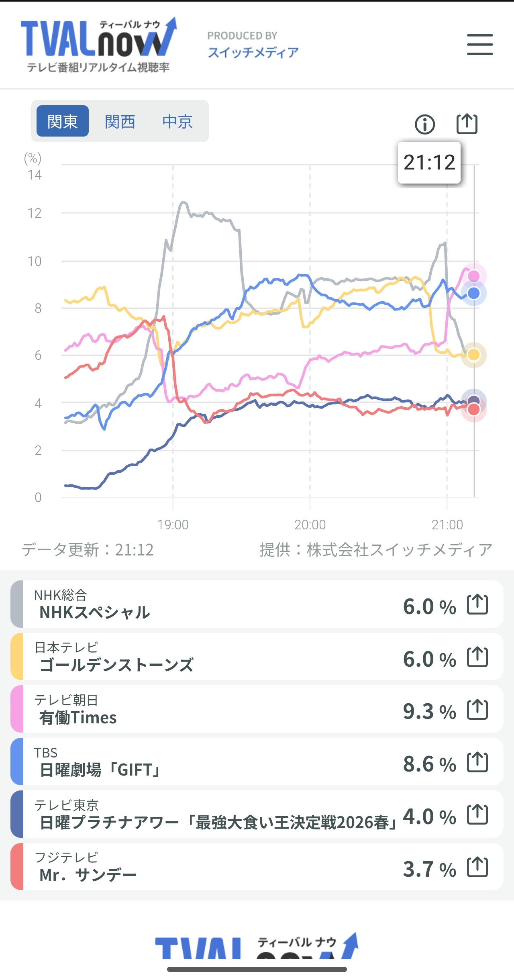Click the pink テレビ朝日 color bar
Viewport: 514px width, 980px height.
pyautogui.click(x=17, y=709)
